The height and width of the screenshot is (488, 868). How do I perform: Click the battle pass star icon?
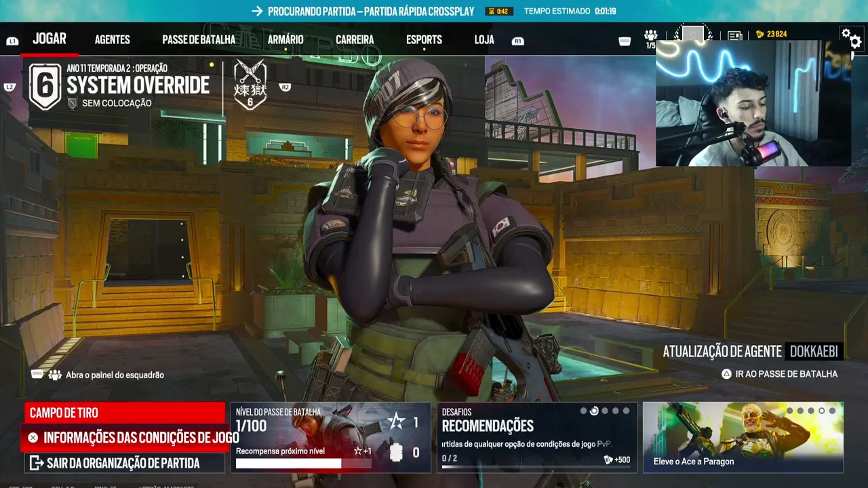[395, 423]
